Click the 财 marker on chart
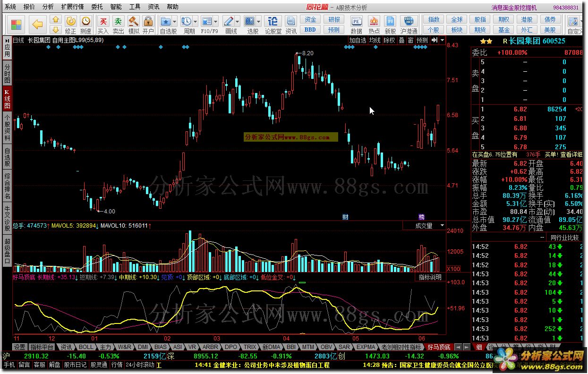Image resolution: width=588 pixels, height=374 pixels. (x=345, y=217)
